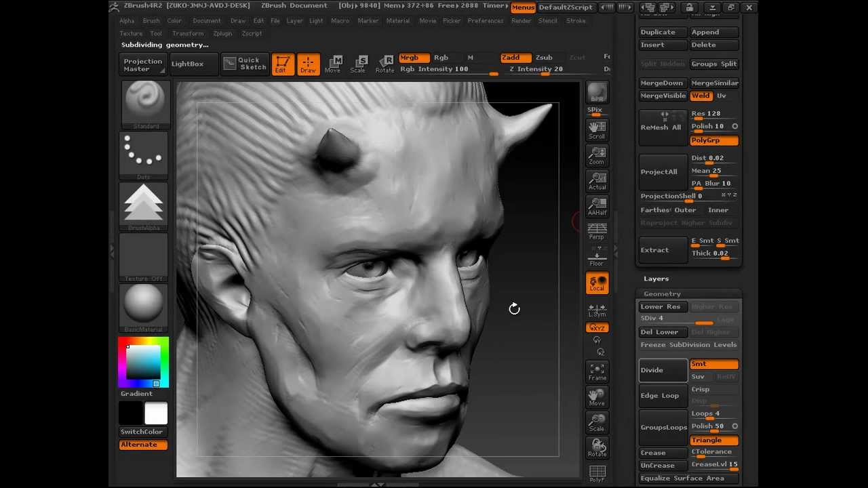This screenshot has width=868, height=488.
Task: Open the Preferences menu
Action: [486, 21]
